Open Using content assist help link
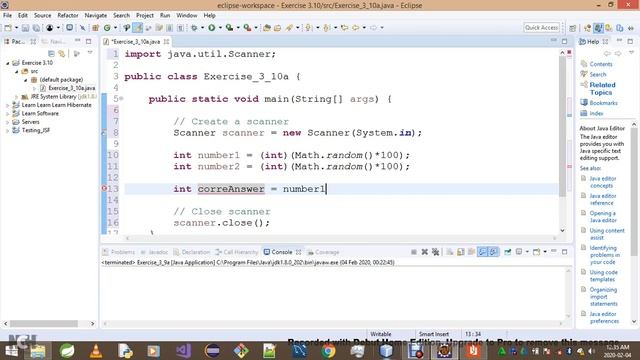This screenshot has height=360, width=640. 607,234
